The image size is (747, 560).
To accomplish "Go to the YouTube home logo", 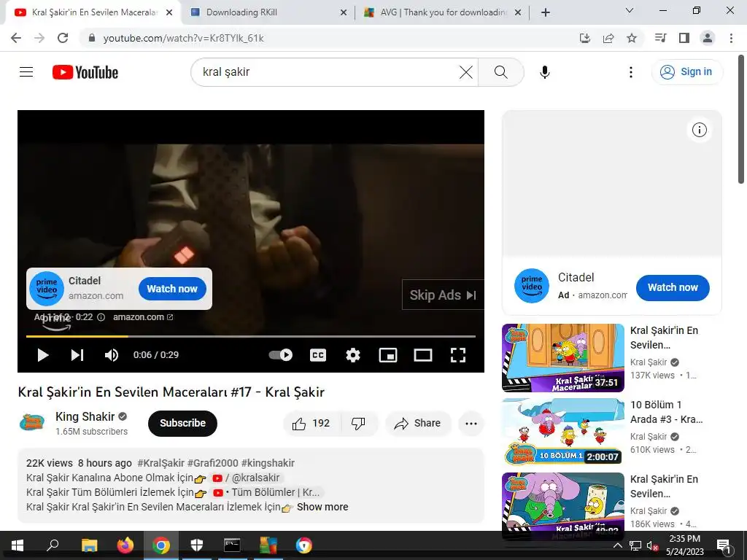I will coord(85,72).
